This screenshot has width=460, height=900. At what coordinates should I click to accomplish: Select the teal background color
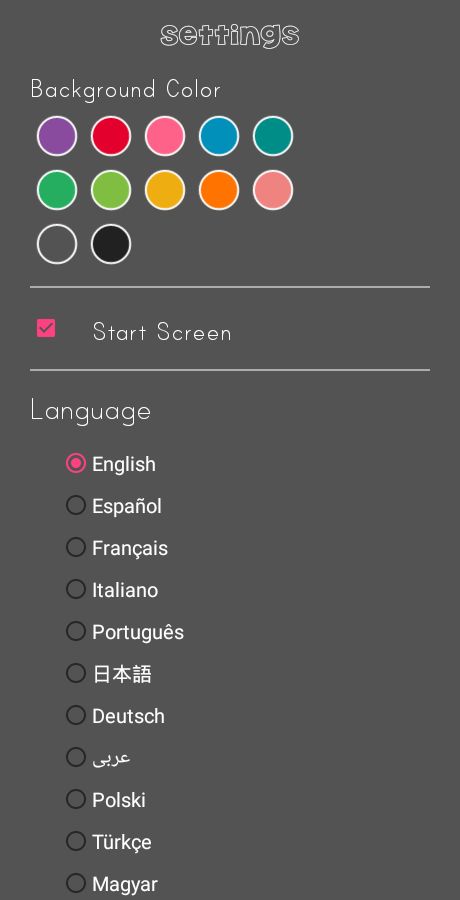273,136
